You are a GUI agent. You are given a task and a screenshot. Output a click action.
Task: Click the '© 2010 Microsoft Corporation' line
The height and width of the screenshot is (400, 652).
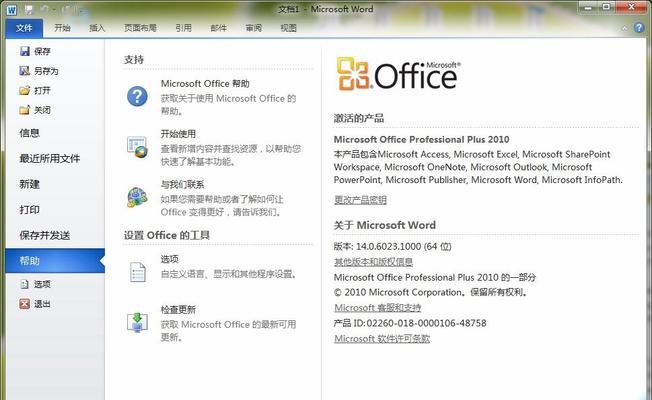[x=430, y=292]
